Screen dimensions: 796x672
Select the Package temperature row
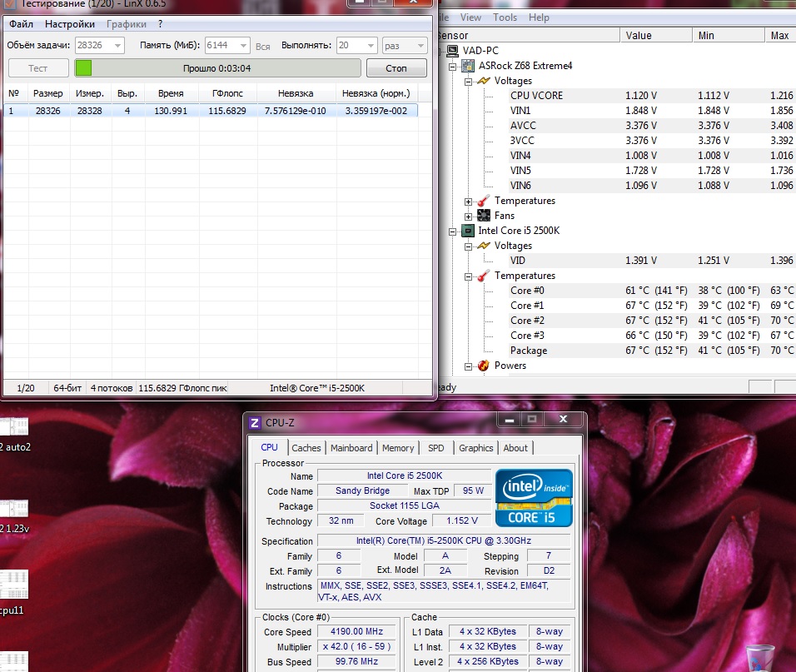tap(651, 351)
